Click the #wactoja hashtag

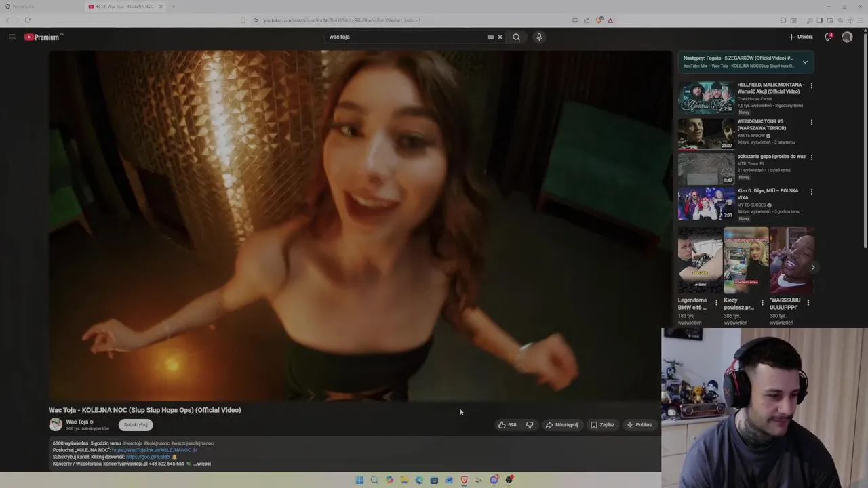tap(132, 443)
